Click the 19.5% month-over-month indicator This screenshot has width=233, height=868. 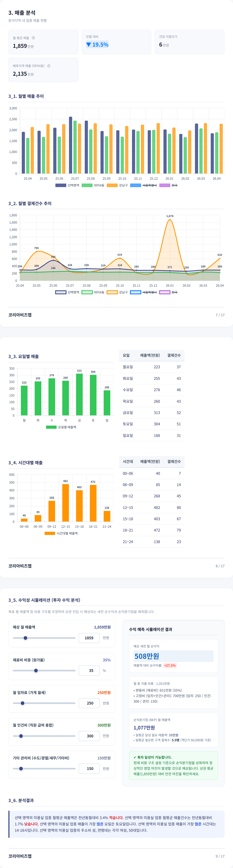(x=97, y=44)
